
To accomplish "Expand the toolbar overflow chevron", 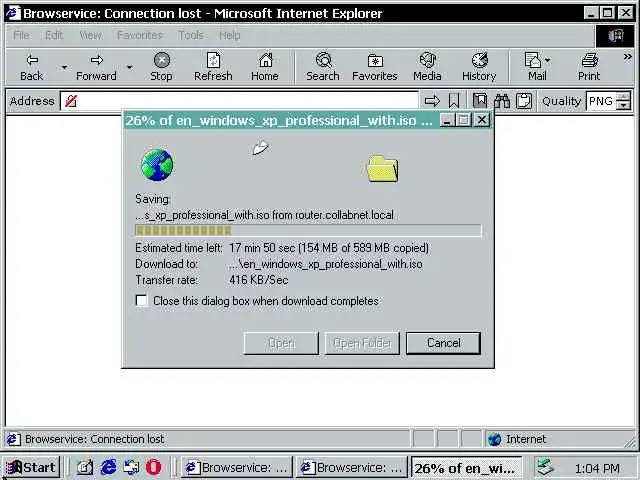I will pos(628,57).
